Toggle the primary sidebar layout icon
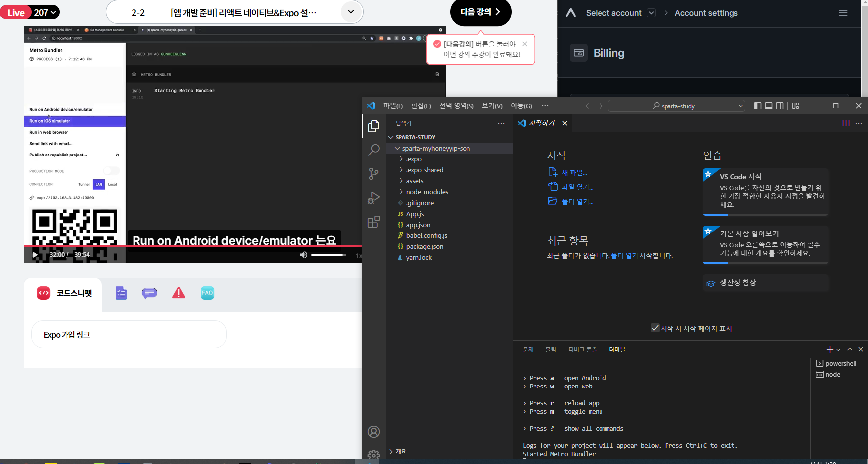The width and height of the screenshot is (868, 464). pyautogui.click(x=757, y=106)
